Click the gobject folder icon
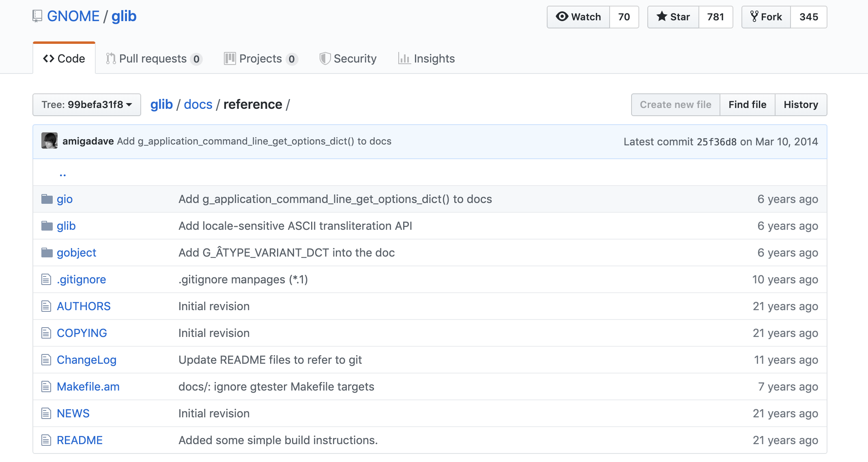This screenshot has width=868, height=462. pos(47,253)
